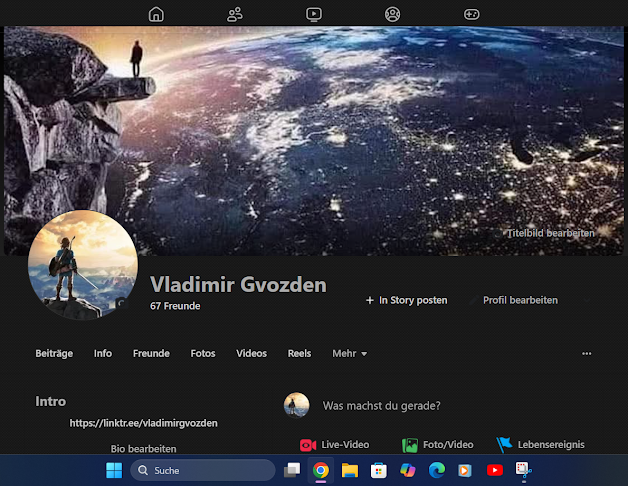Add a Foto/Video to post

(438, 445)
